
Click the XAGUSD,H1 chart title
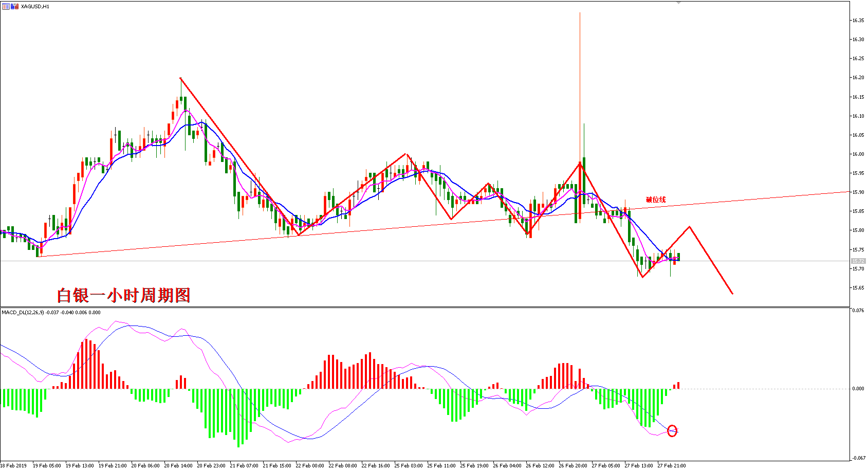point(35,7)
